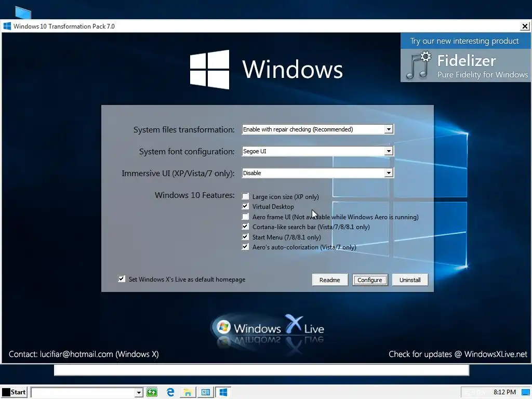Open the Fidelizer product banner
The height and width of the screenshot is (399, 532).
(465, 57)
